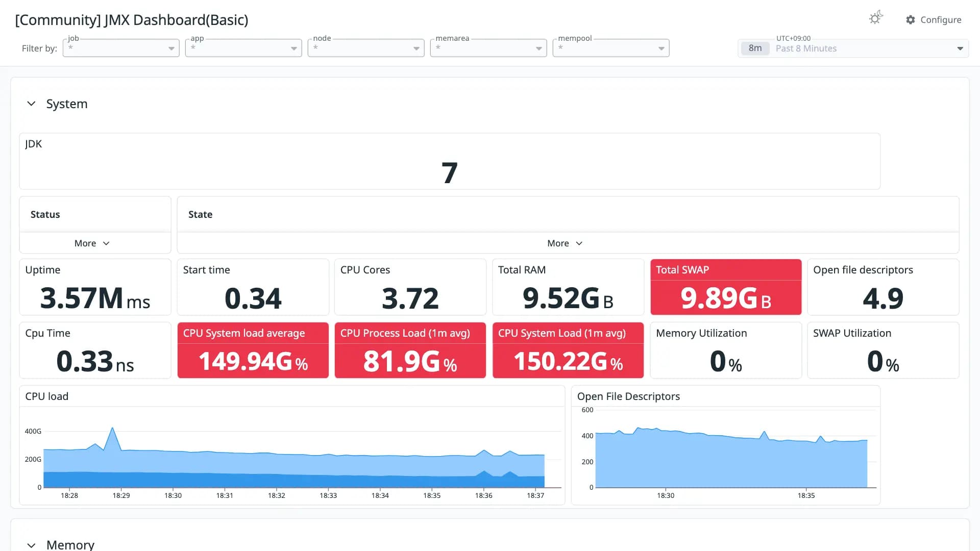Open the job filter dropdown

(121, 48)
